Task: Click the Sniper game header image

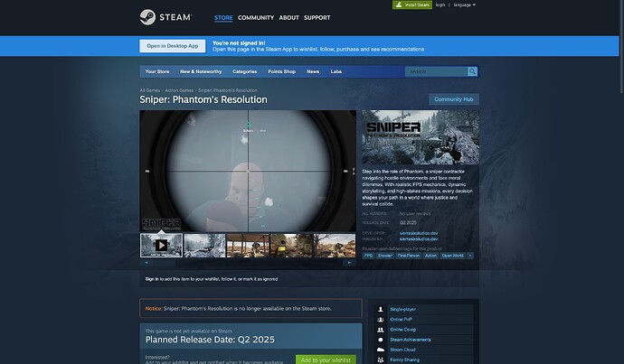Action: point(421,137)
